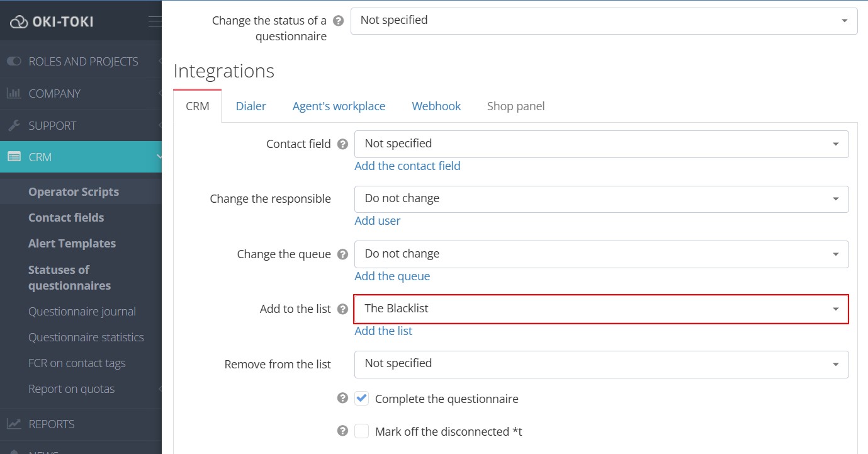Collapse the CRM sidebar section
The height and width of the screenshot is (454, 868).
[159, 157]
